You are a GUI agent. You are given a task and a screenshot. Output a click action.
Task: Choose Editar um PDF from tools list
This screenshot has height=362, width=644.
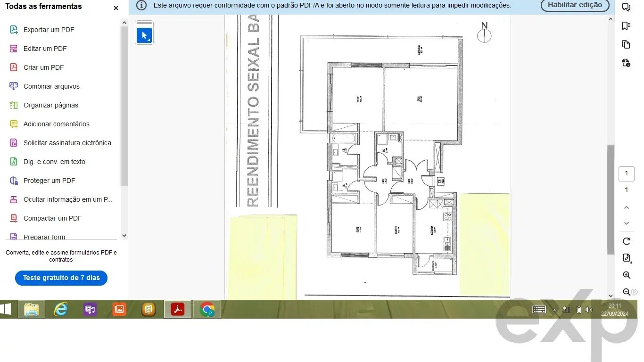pos(45,49)
